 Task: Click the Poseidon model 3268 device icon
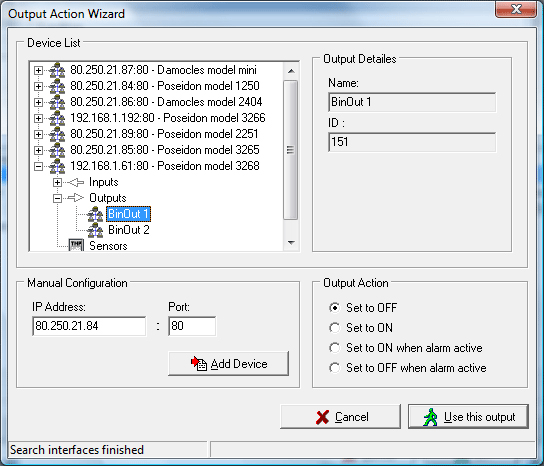(57, 166)
